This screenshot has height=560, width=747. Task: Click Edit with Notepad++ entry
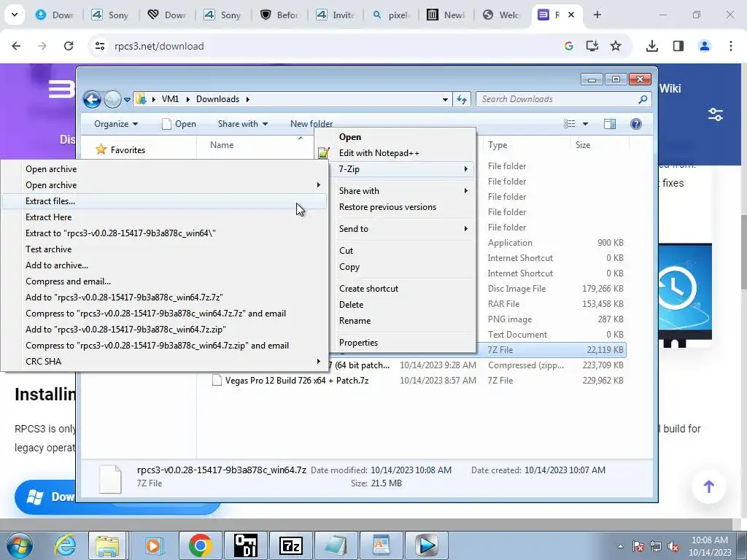[403, 153]
